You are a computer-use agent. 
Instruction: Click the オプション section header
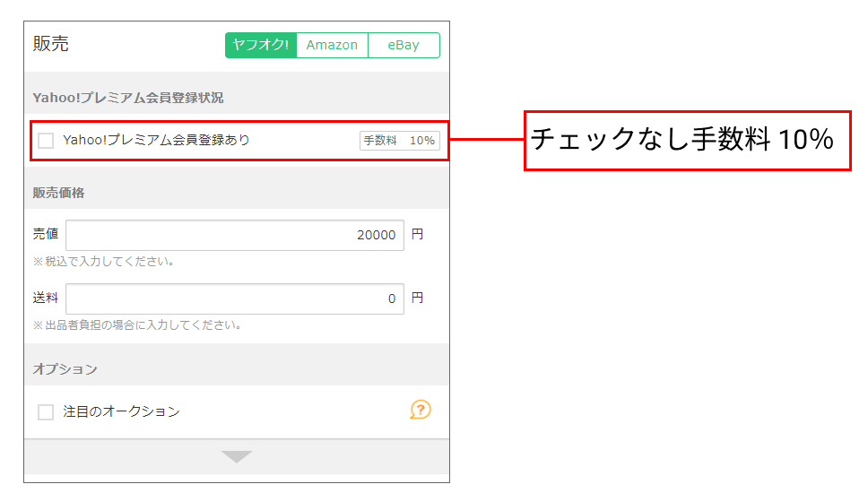65,369
